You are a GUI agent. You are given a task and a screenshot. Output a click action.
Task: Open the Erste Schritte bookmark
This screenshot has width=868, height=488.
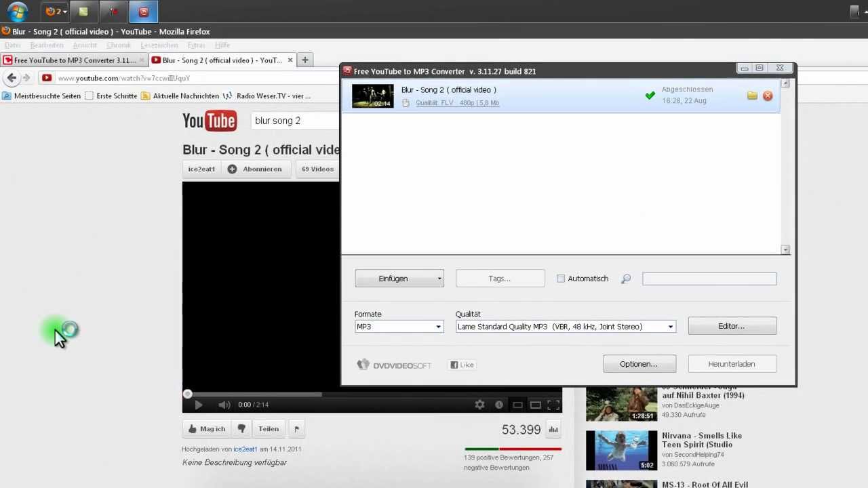coord(111,96)
